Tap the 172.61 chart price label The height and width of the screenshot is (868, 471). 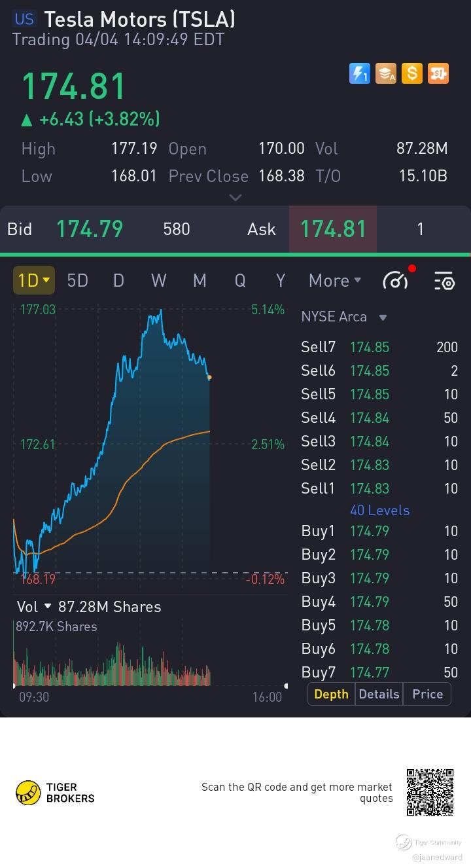(38, 444)
